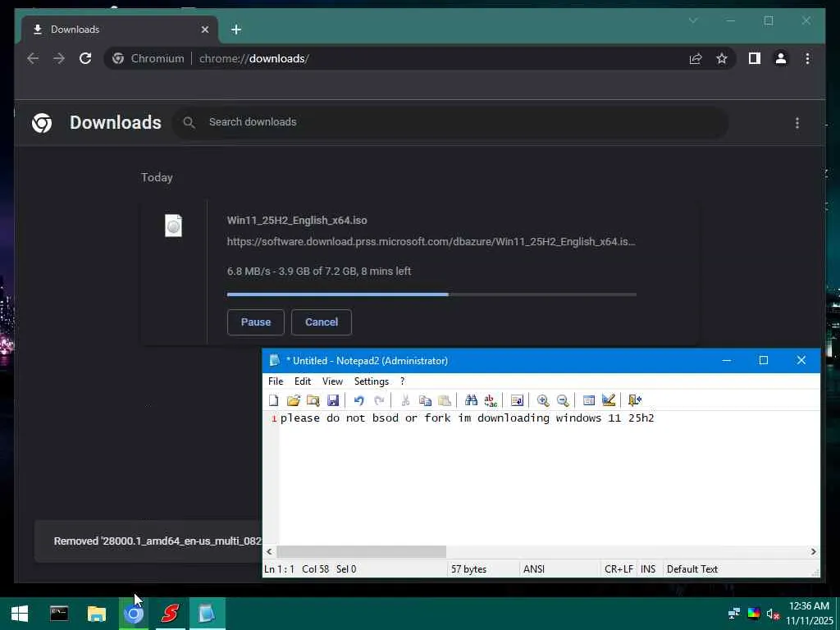Click the Exit door icon in Notepad2

tap(635, 400)
